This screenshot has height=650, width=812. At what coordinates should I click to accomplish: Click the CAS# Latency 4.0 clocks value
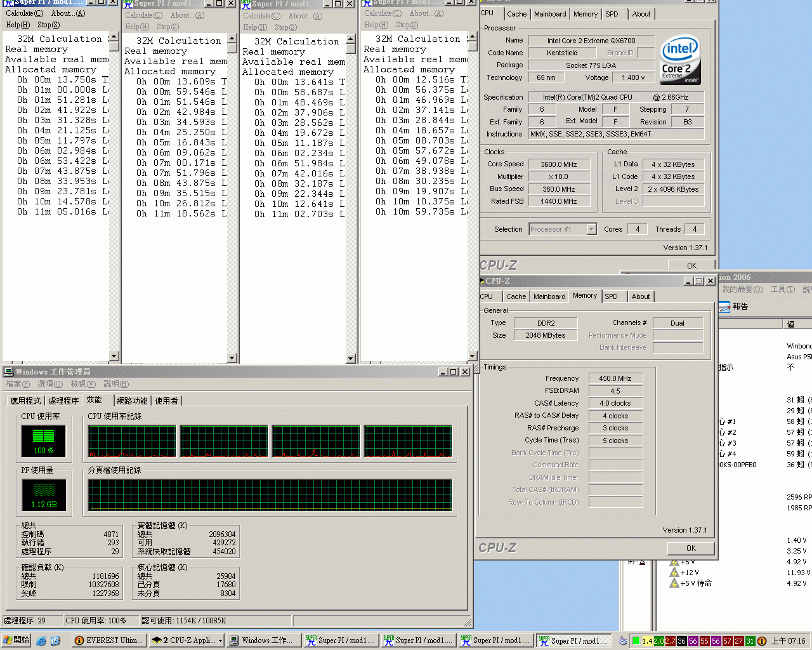[x=615, y=403]
